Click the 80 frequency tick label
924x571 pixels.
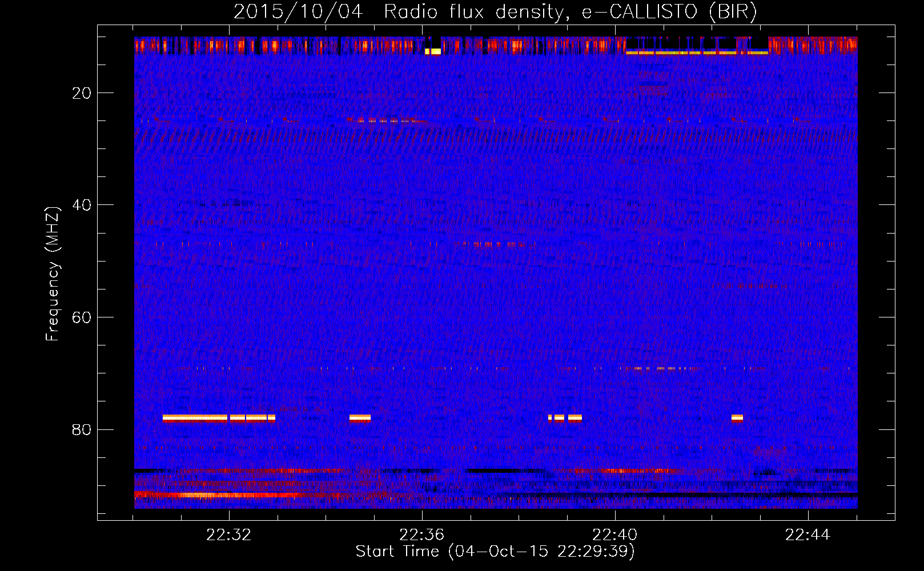[x=82, y=429]
